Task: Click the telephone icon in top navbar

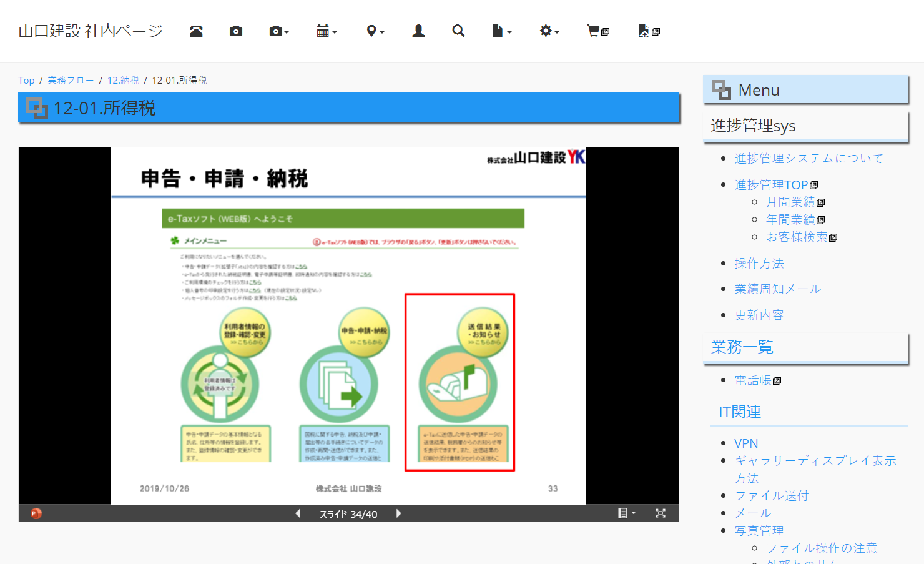Action: pyautogui.click(x=196, y=31)
